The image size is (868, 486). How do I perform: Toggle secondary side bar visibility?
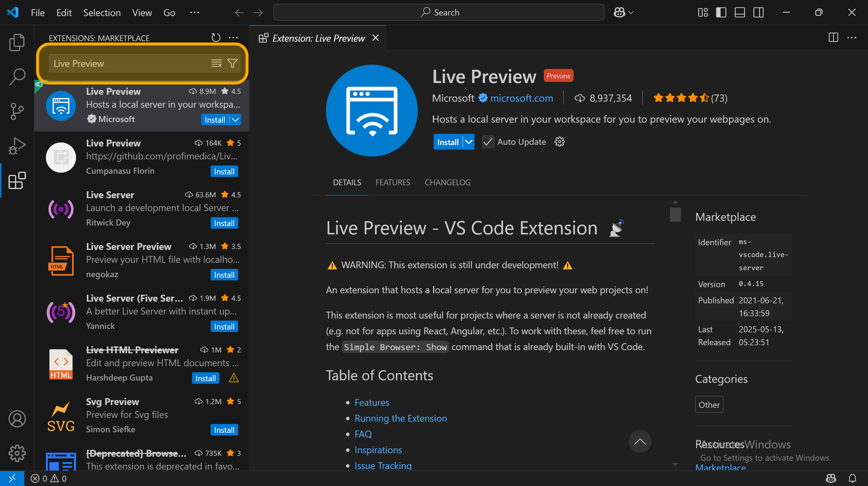[758, 12]
